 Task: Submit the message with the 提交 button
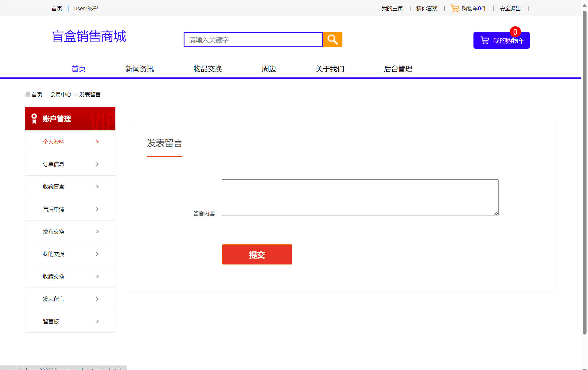(257, 254)
